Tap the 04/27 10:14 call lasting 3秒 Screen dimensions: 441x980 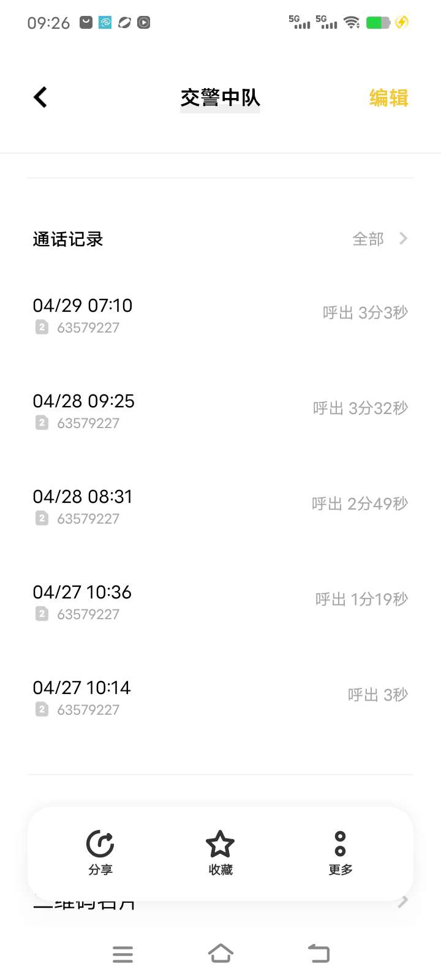click(221, 697)
